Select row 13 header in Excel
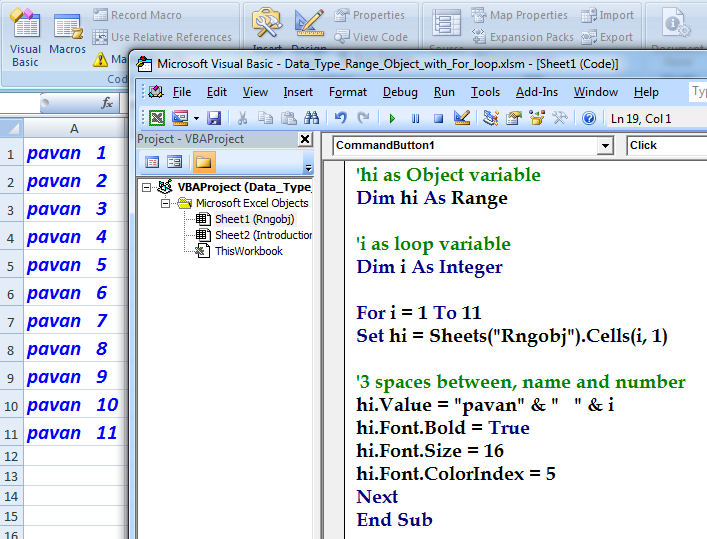 tap(11, 476)
